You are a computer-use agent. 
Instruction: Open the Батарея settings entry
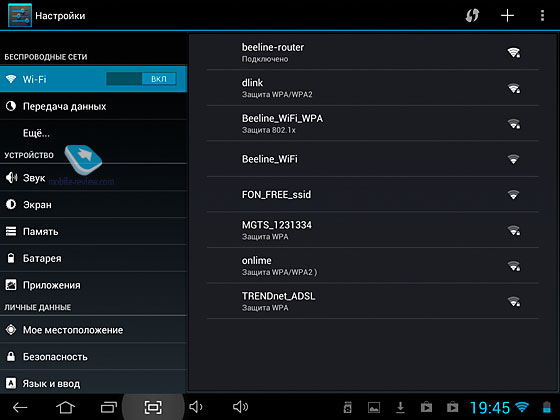[94, 258]
